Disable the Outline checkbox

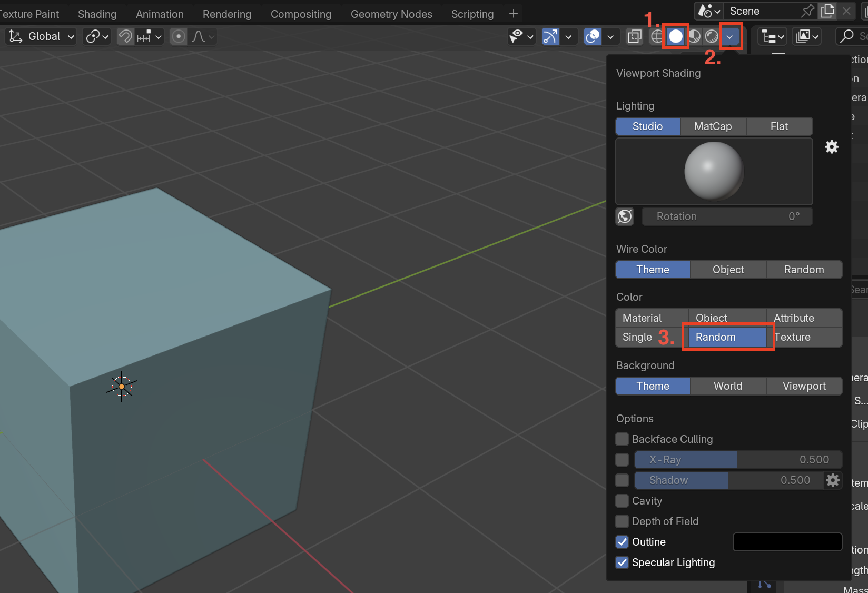(x=622, y=542)
